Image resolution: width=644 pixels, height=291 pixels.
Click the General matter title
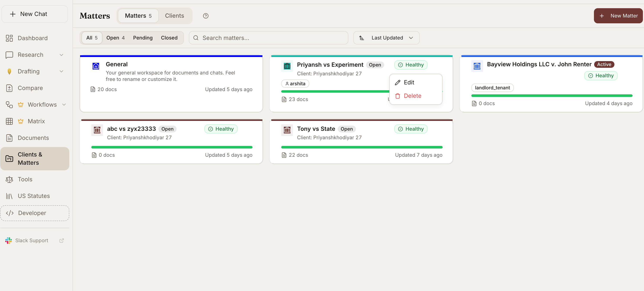coord(117,64)
